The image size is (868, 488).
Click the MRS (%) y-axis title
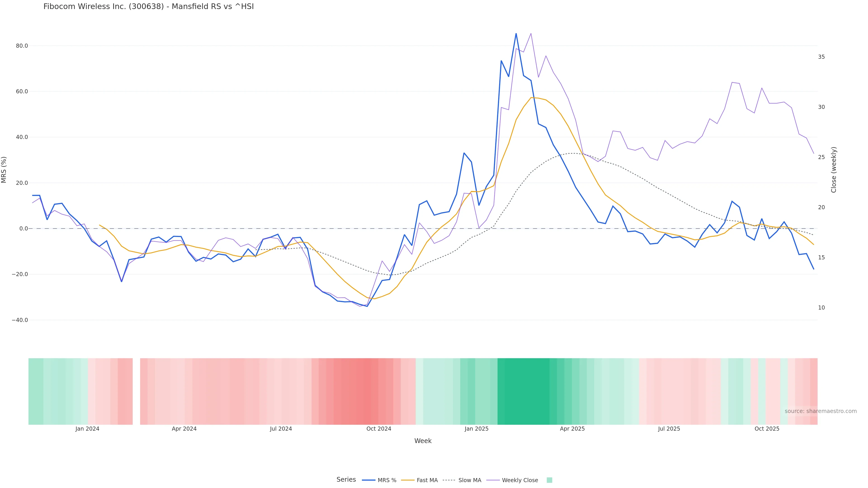click(4, 170)
